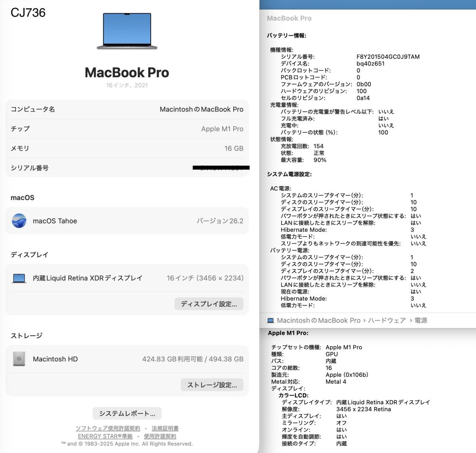476x453 pixels.
Task: Select 電源 in the path breadcrumb
Action: (421, 320)
